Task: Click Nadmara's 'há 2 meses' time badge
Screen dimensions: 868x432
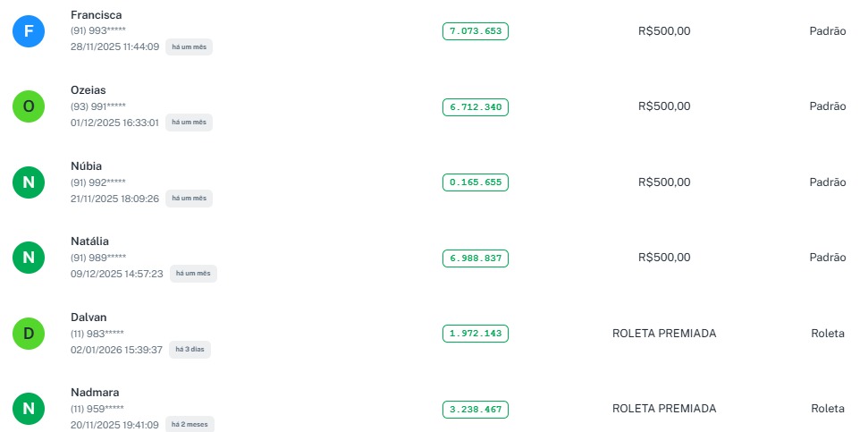Action: point(191,425)
